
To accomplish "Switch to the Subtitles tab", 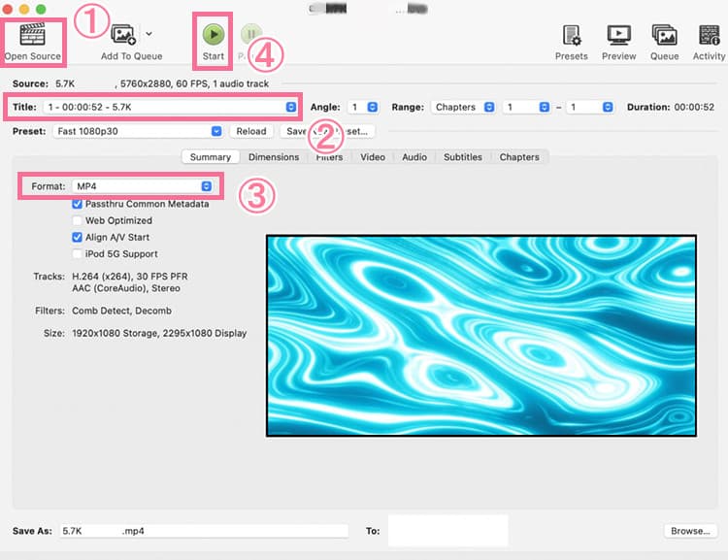I will tap(463, 157).
